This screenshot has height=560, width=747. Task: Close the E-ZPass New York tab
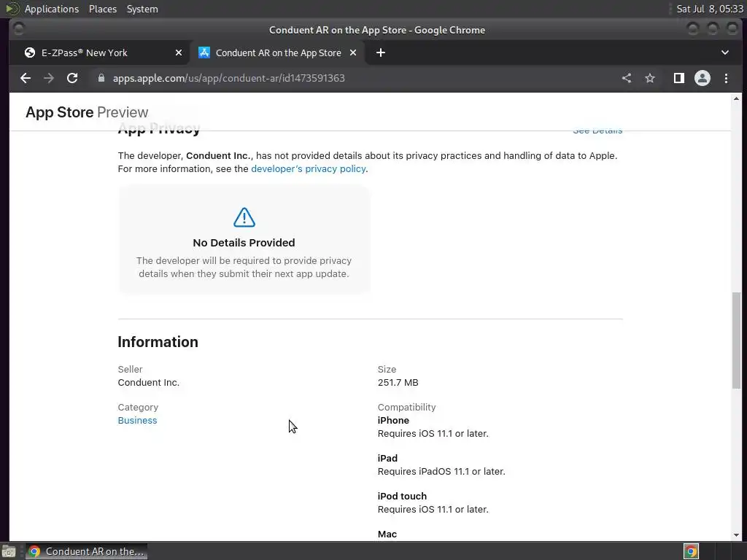tap(179, 52)
